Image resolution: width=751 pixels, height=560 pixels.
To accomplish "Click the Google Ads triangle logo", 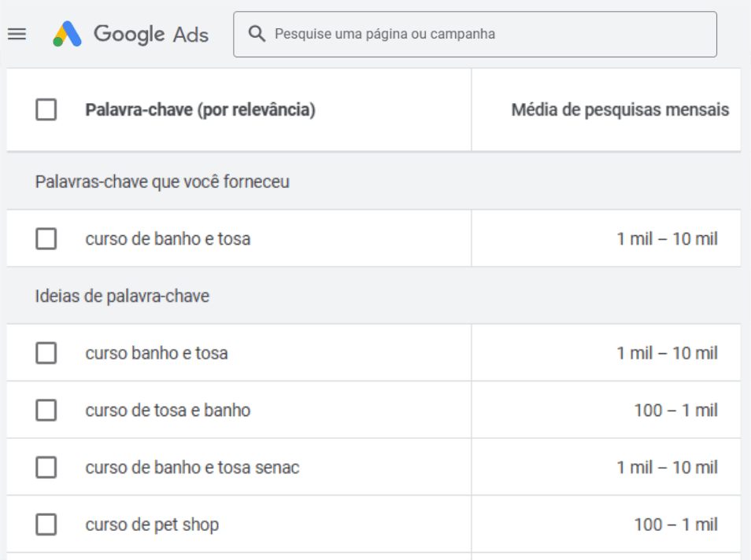I will [67, 34].
